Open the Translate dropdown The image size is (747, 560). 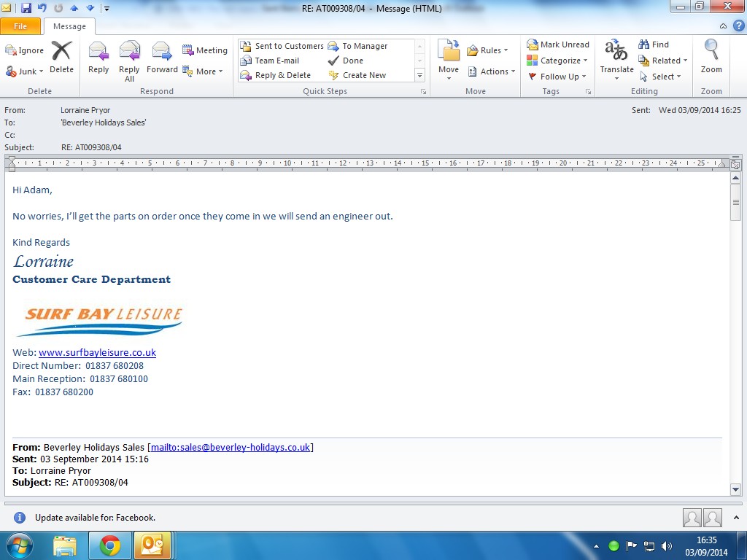click(x=617, y=60)
